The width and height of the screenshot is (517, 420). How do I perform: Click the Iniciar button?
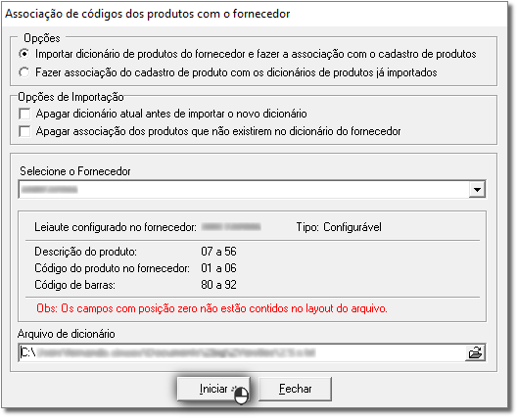click(x=213, y=389)
